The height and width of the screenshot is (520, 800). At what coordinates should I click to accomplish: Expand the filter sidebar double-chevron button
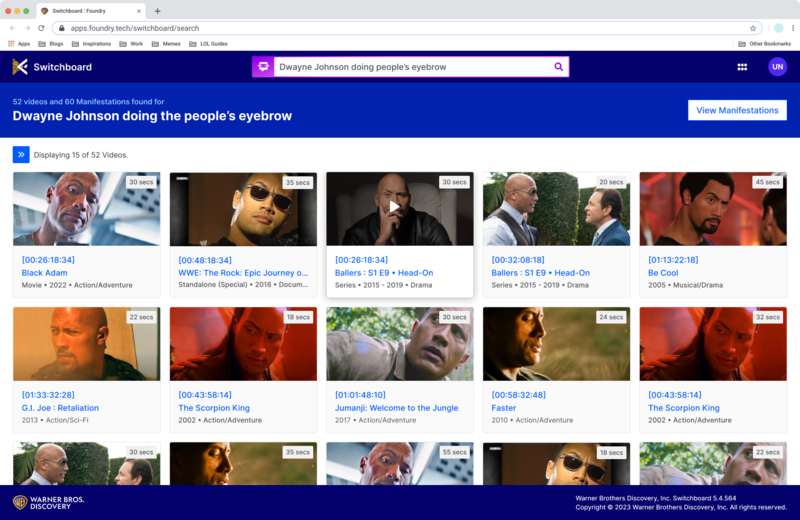21,155
